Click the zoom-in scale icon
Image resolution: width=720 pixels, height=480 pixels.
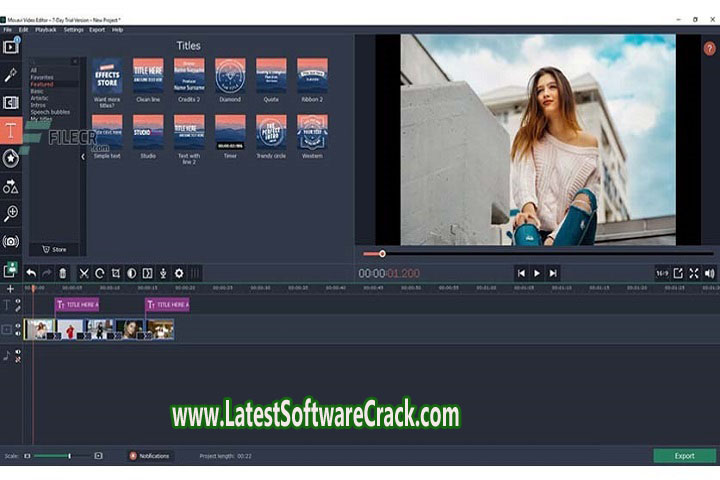click(98, 456)
